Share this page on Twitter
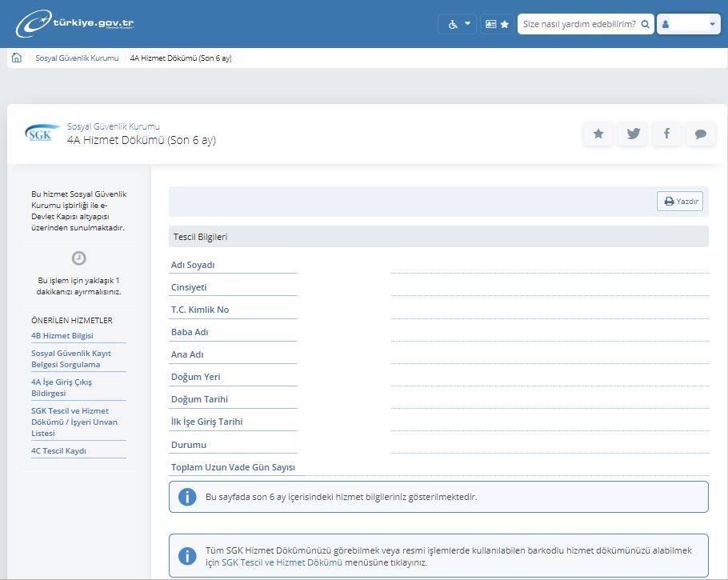This screenshot has height=580, width=728. (x=633, y=134)
